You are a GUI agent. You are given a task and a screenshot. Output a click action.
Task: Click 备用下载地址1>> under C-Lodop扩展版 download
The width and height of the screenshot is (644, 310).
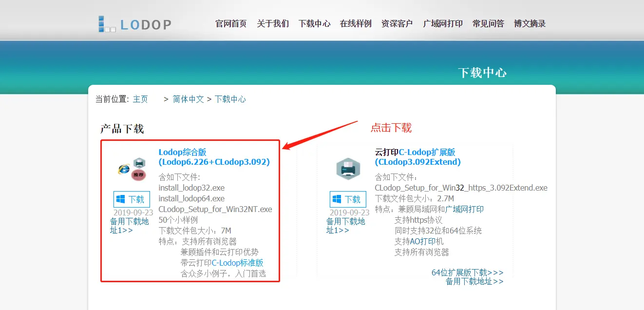[345, 226]
